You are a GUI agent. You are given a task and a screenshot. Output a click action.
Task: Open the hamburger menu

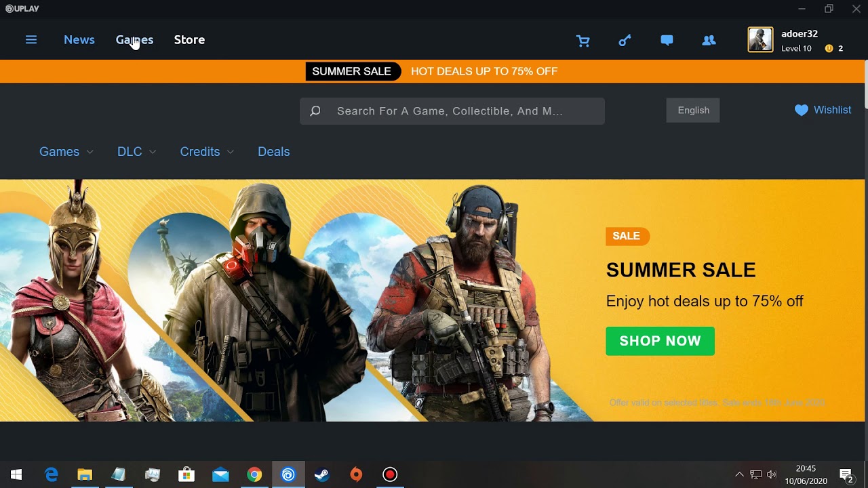(x=31, y=40)
